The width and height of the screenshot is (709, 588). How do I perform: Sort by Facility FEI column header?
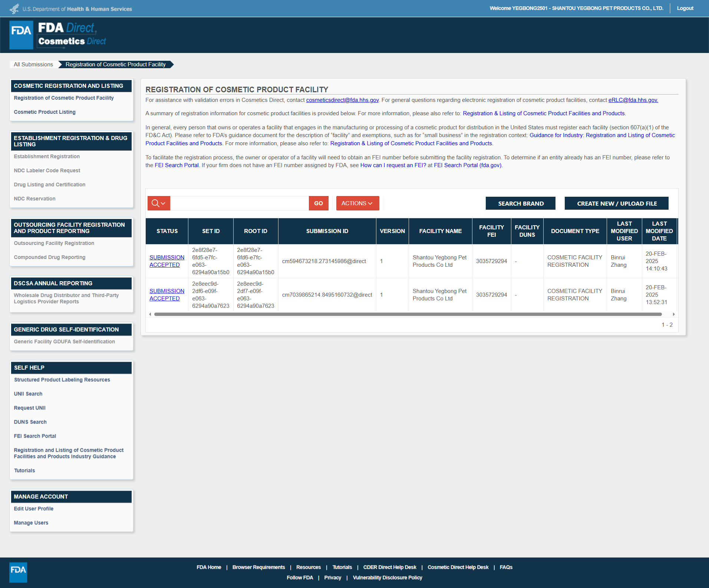point(491,231)
